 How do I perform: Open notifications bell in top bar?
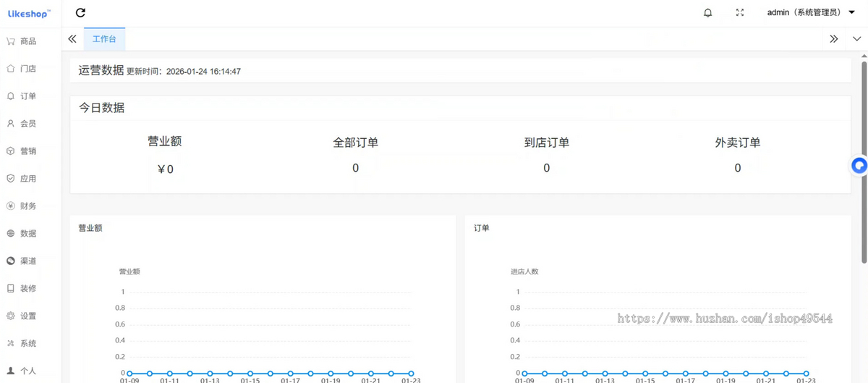(708, 13)
